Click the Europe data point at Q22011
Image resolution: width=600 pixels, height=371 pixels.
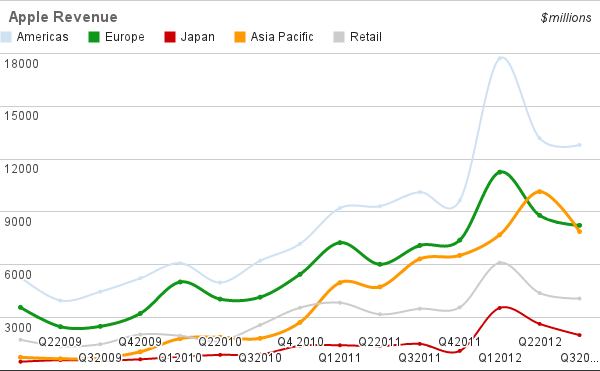pos(380,264)
